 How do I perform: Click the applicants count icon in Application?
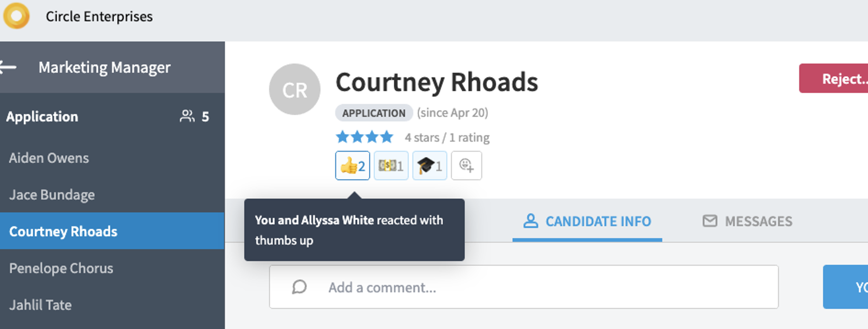pos(187,116)
